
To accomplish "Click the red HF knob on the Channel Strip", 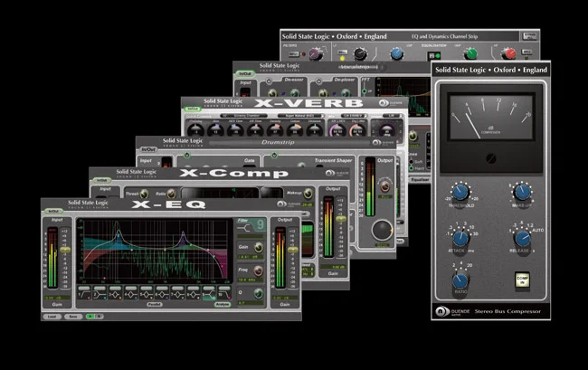I will [508, 53].
